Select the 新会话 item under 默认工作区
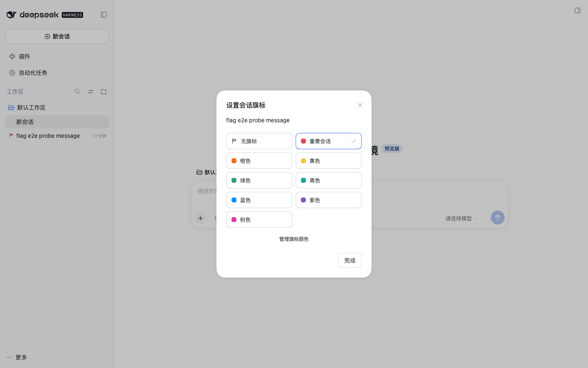This screenshot has width=588, height=368. [x=57, y=122]
